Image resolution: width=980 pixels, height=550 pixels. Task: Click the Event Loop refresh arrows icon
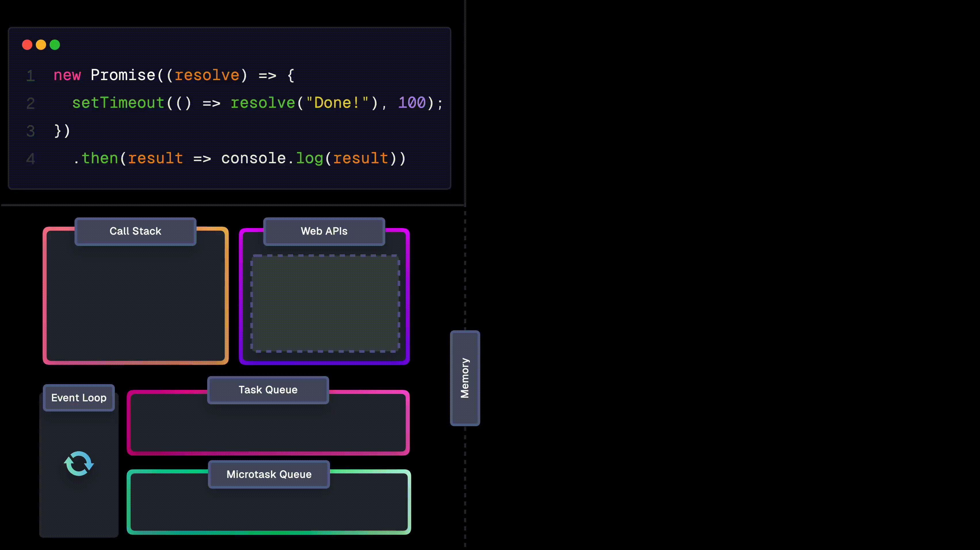[x=79, y=463]
